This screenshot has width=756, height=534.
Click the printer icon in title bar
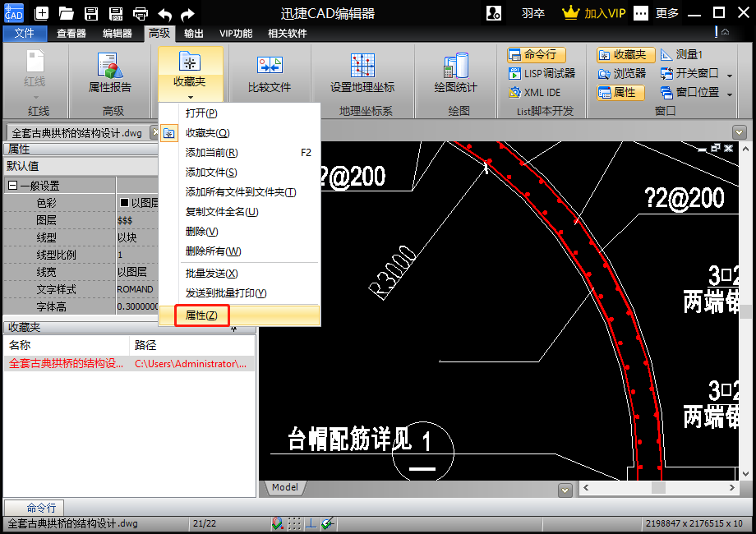coord(141,13)
